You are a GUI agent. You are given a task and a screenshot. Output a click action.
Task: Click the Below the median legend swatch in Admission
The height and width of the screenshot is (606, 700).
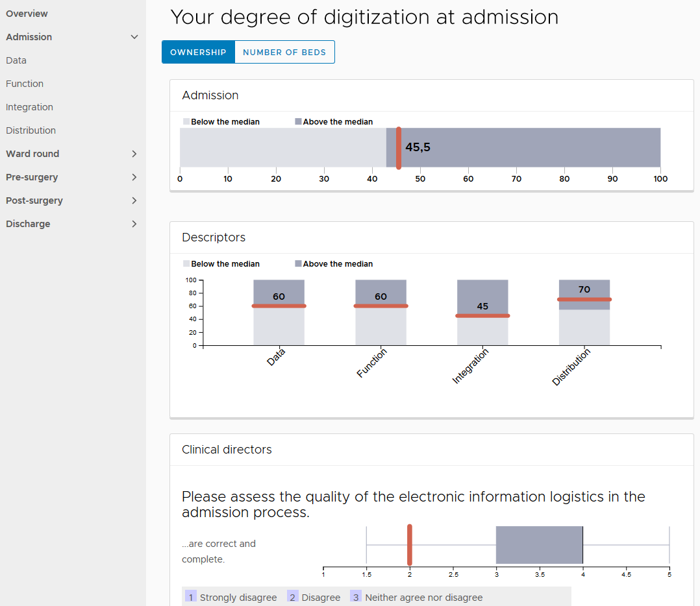186,122
